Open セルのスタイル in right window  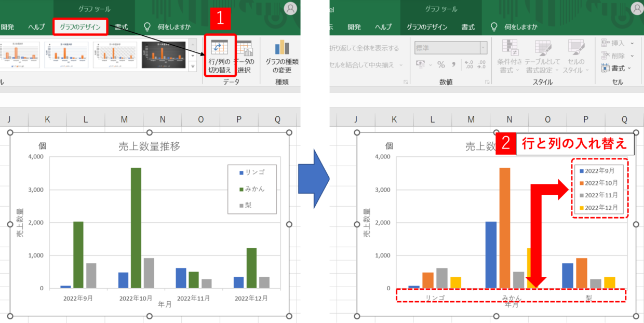click(x=575, y=57)
